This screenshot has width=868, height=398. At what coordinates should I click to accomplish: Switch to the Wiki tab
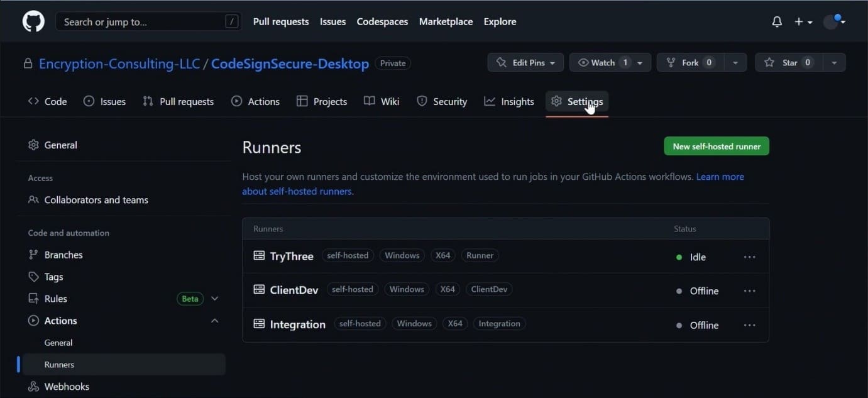click(382, 101)
